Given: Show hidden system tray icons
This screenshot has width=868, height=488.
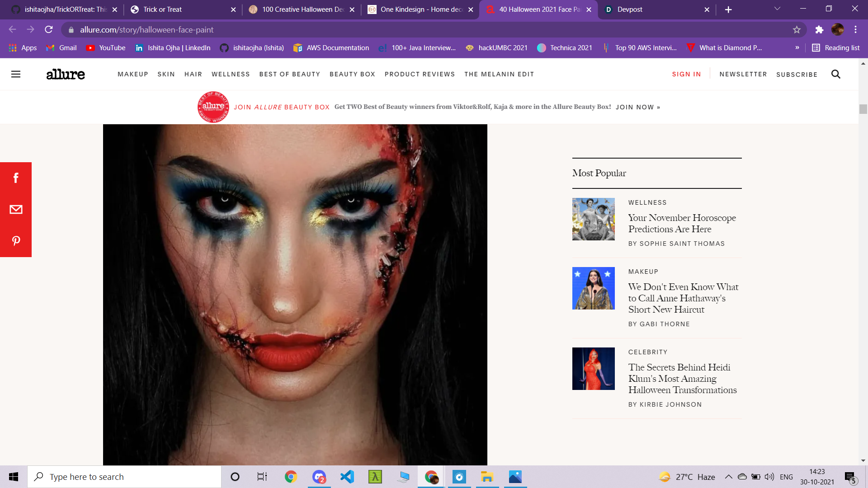Looking at the screenshot, I should coord(728,477).
